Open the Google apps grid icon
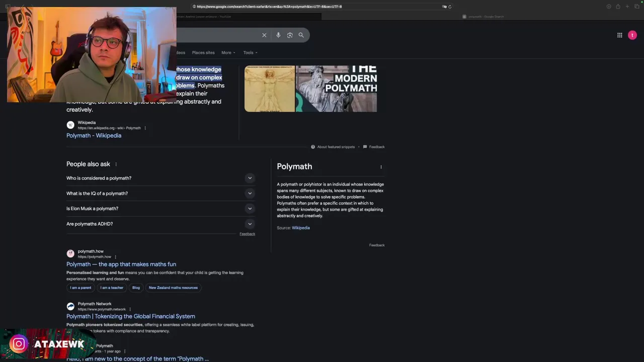Image resolution: width=644 pixels, height=362 pixels. [x=620, y=35]
